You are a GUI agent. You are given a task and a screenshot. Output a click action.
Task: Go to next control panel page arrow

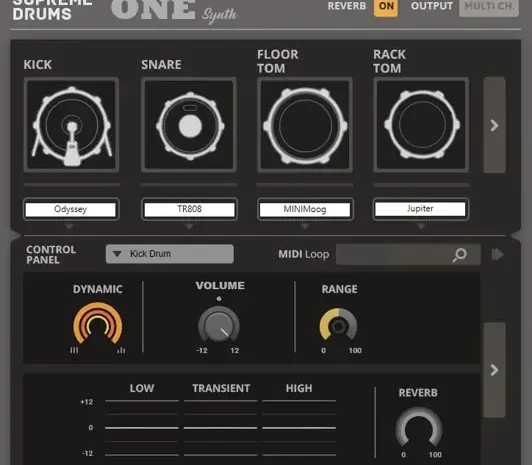tap(494, 370)
